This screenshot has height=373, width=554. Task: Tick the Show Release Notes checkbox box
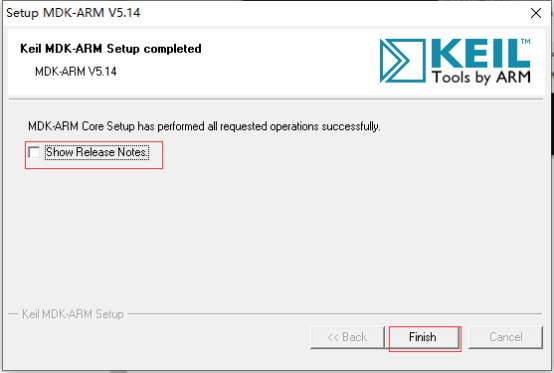pyautogui.click(x=34, y=153)
